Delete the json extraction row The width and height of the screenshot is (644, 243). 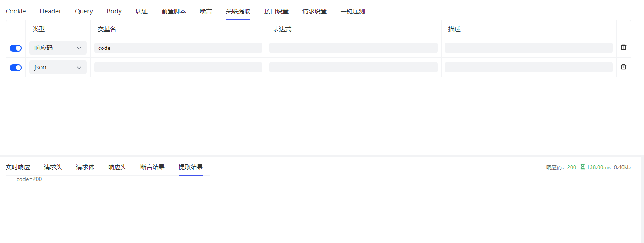click(x=623, y=67)
